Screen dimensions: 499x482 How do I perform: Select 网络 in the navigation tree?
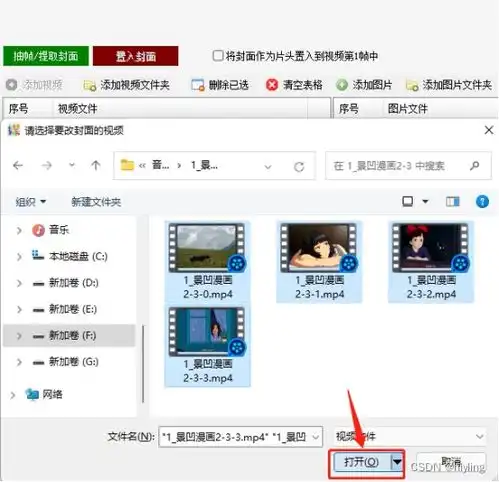click(44, 394)
